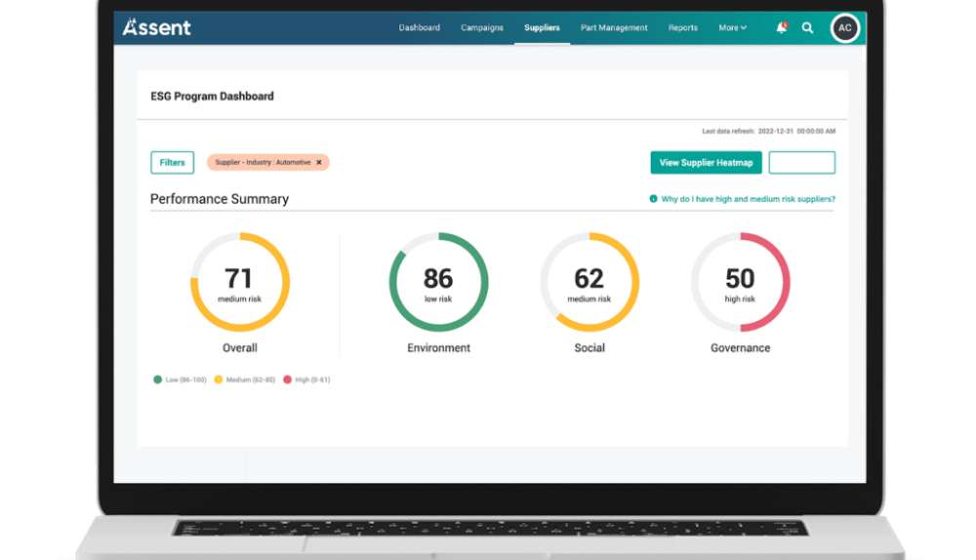Image resolution: width=976 pixels, height=560 pixels.
Task: Click the empty outlined button beside Heatmap
Action: click(x=801, y=163)
